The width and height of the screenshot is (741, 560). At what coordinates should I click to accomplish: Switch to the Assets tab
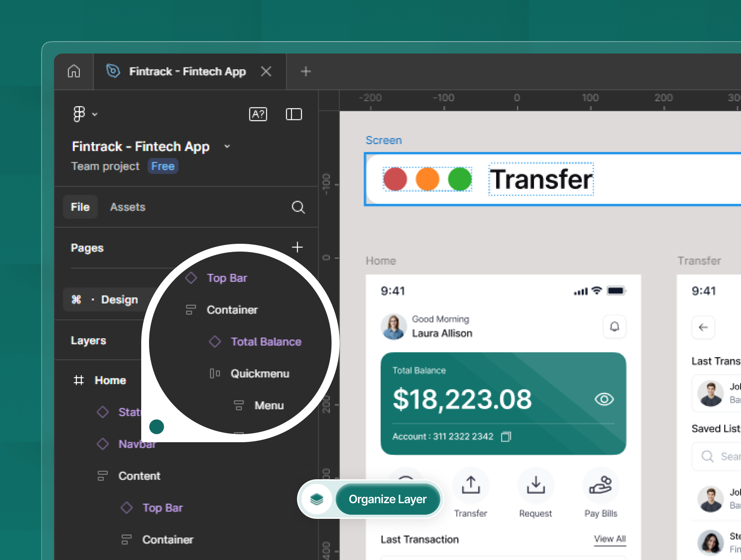(128, 207)
